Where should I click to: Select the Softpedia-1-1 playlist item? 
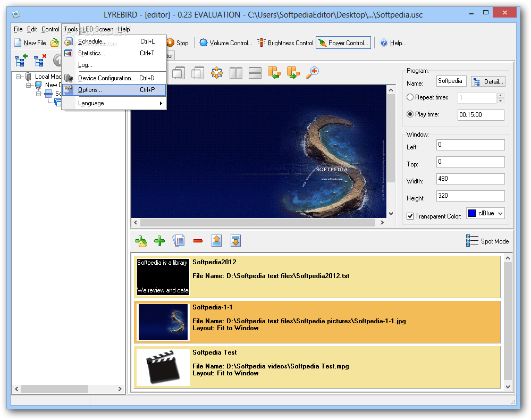pos(317,322)
